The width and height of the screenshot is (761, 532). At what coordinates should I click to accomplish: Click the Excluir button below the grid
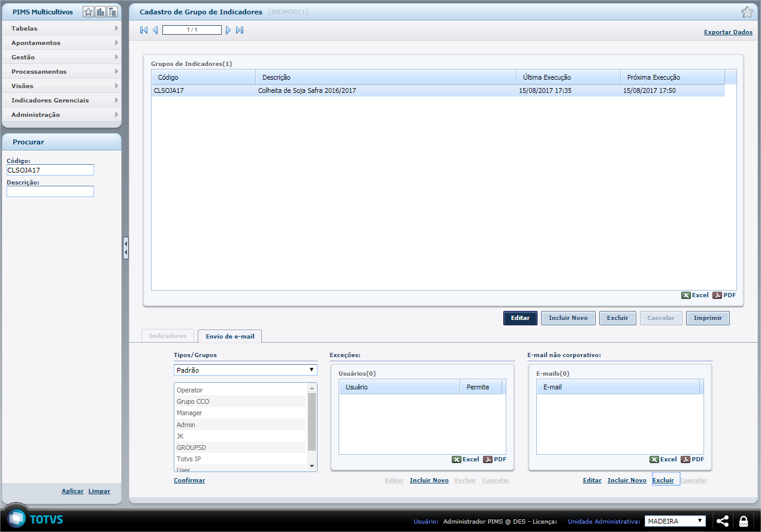tap(618, 318)
